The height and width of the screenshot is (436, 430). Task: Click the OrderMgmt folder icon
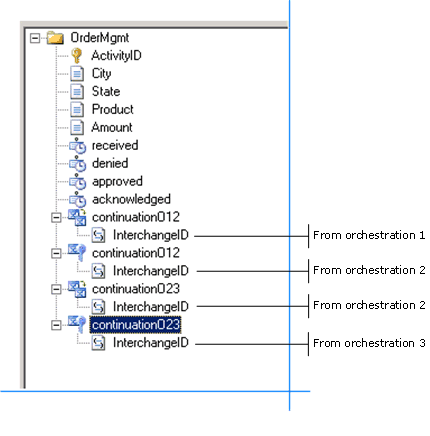click(55, 38)
